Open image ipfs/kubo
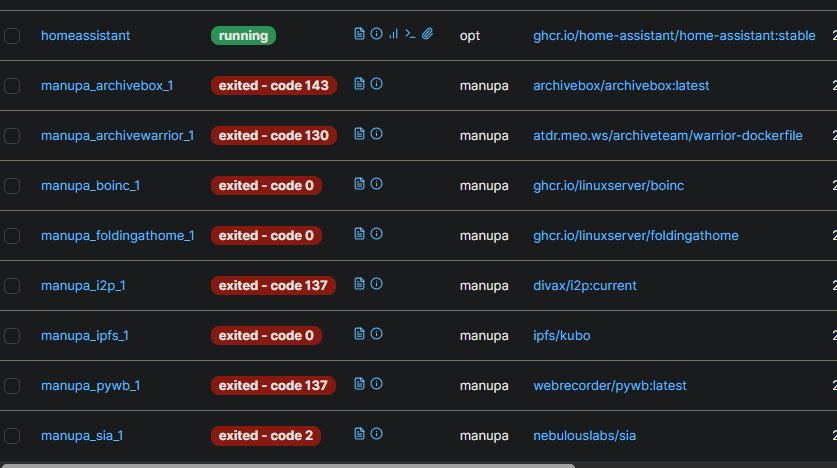 pyautogui.click(x=562, y=336)
